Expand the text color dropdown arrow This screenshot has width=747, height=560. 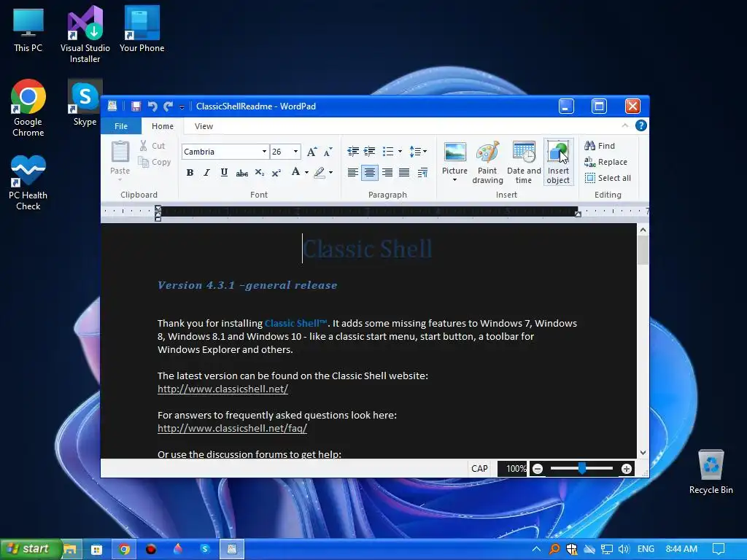point(306,172)
